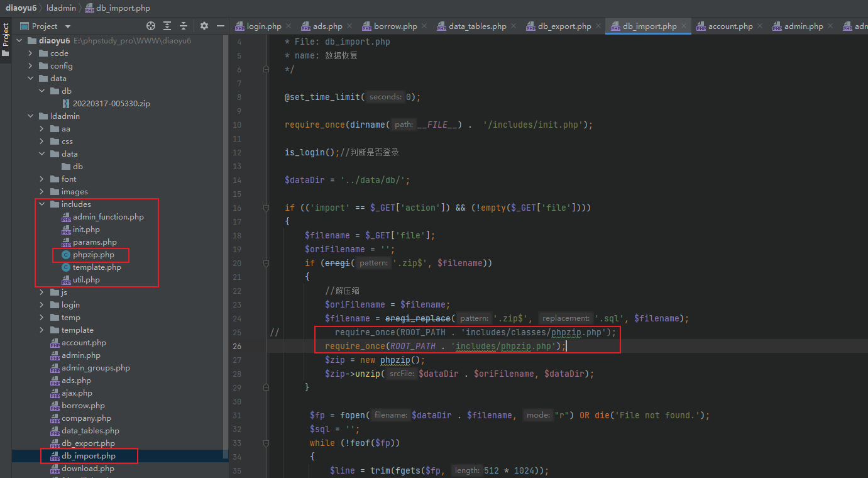Image resolution: width=868 pixels, height=478 pixels.
Task: Open Project panel settings gear
Action: click(204, 26)
